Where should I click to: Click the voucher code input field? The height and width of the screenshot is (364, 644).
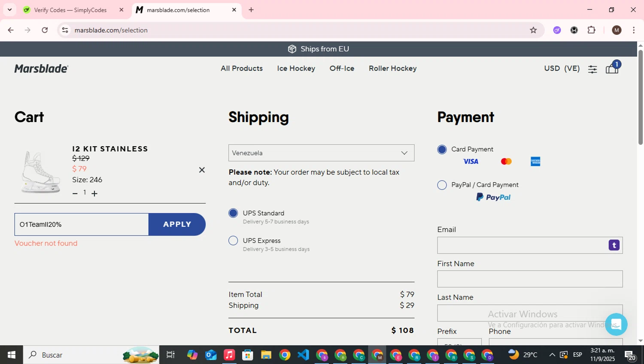click(x=82, y=224)
